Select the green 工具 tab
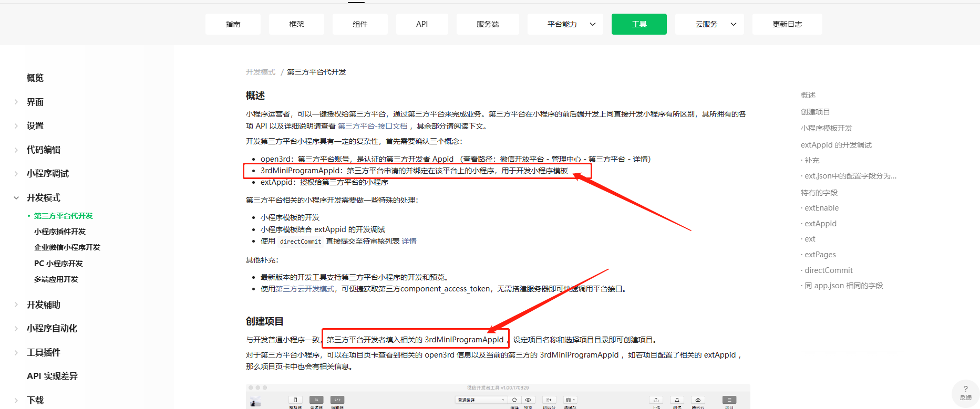This screenshot has height=409, width=980. tap(639, 24)
